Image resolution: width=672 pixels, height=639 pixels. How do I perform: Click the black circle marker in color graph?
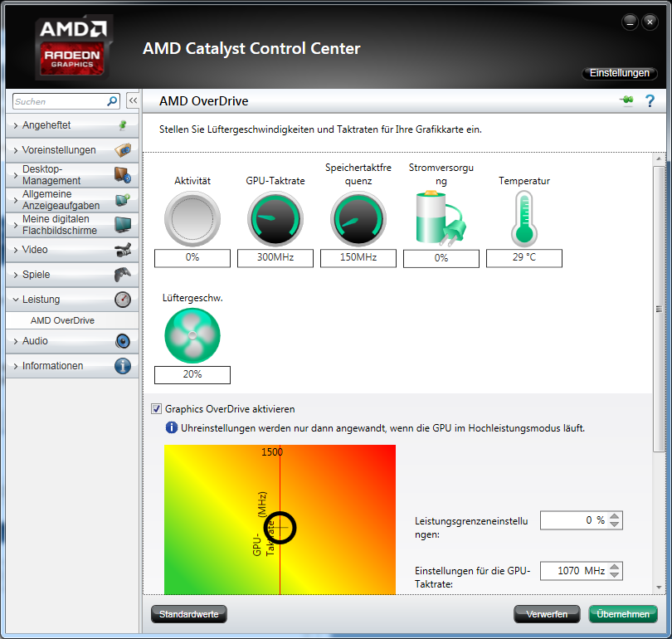click(280, 528)
